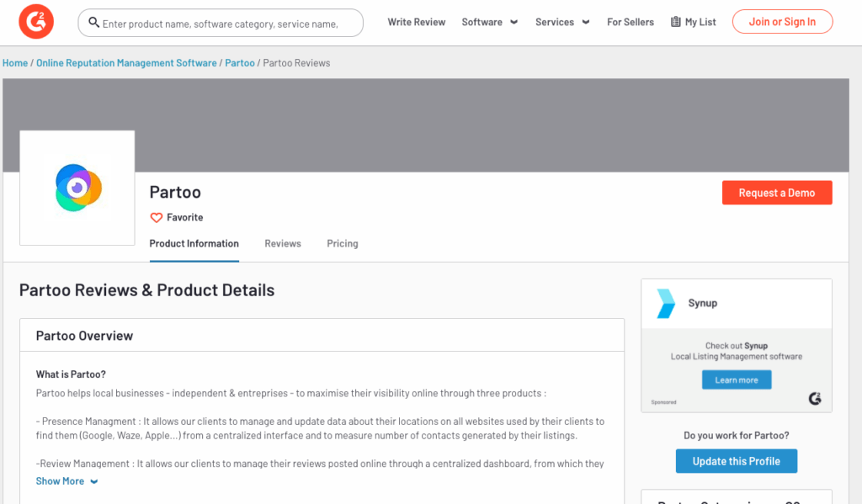Click the 'Partoo Reviews & Product Details' heading
The height and width of the screenshot is (504, 862).
click(x=146, y=290)
